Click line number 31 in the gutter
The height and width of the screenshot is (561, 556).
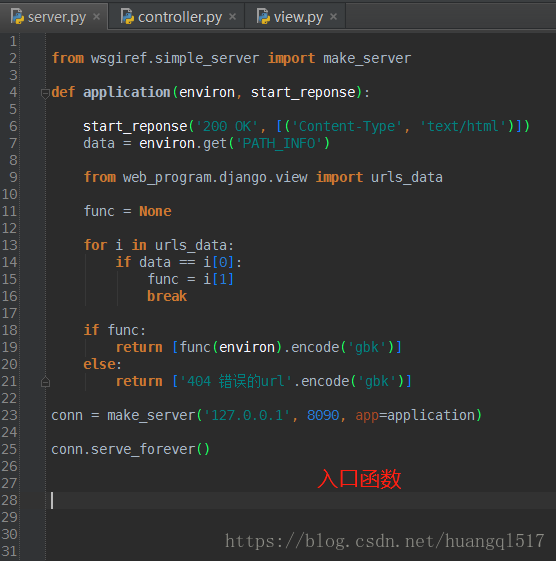[9, 551]
